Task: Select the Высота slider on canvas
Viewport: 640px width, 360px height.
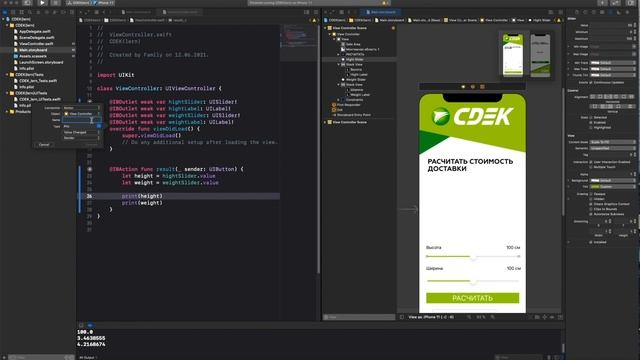Action: tap(473, 257)
